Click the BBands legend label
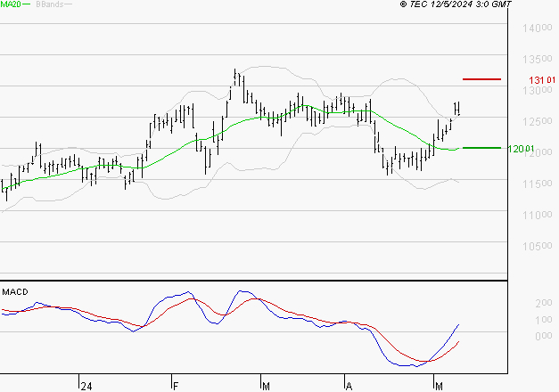Viewport: 559px width, 392px height. [x=50, y=4]
